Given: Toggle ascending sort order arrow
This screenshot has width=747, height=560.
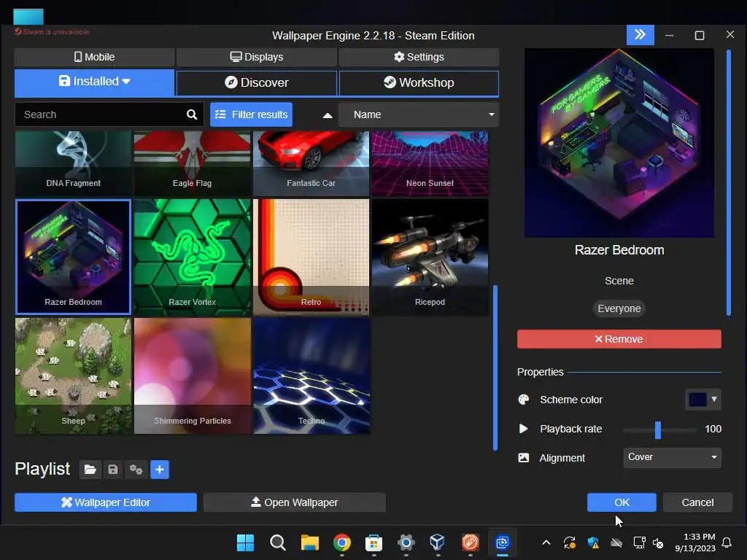Looking at the screenshot, I should (x=328, y=115).
